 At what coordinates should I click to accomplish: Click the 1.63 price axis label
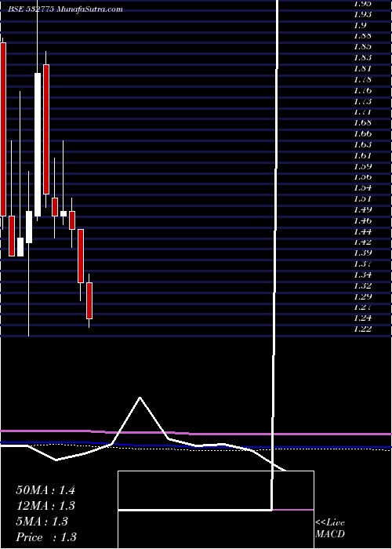(362, 144)
